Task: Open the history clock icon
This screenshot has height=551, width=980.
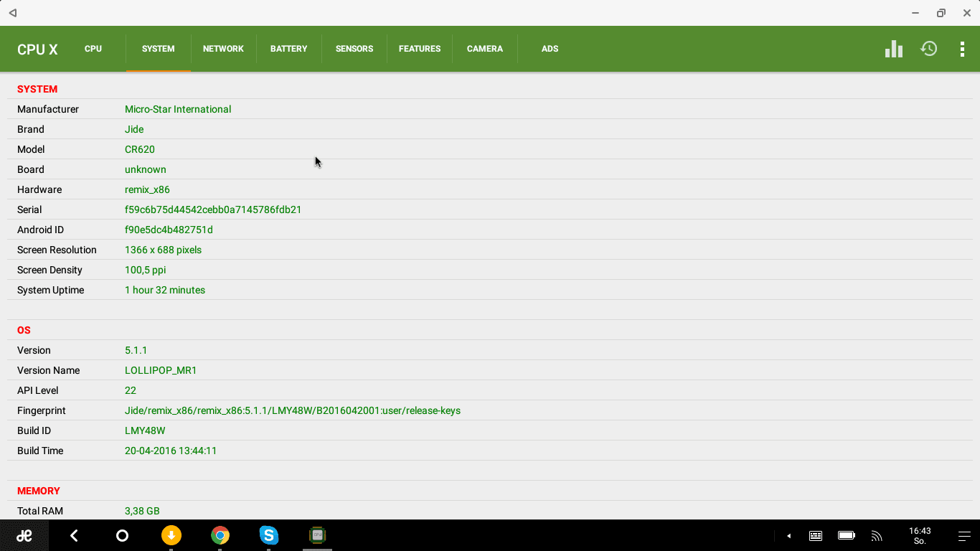Action: 929,49
